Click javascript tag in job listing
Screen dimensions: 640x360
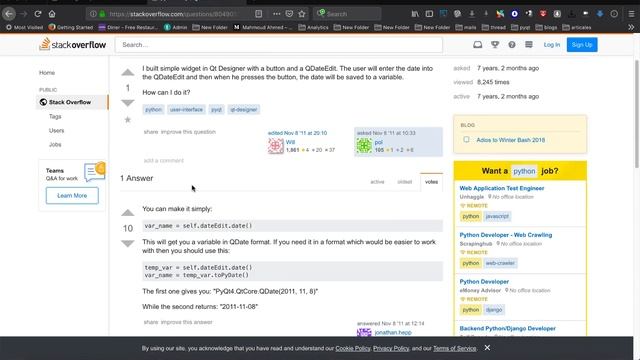[x=497, y=216]
